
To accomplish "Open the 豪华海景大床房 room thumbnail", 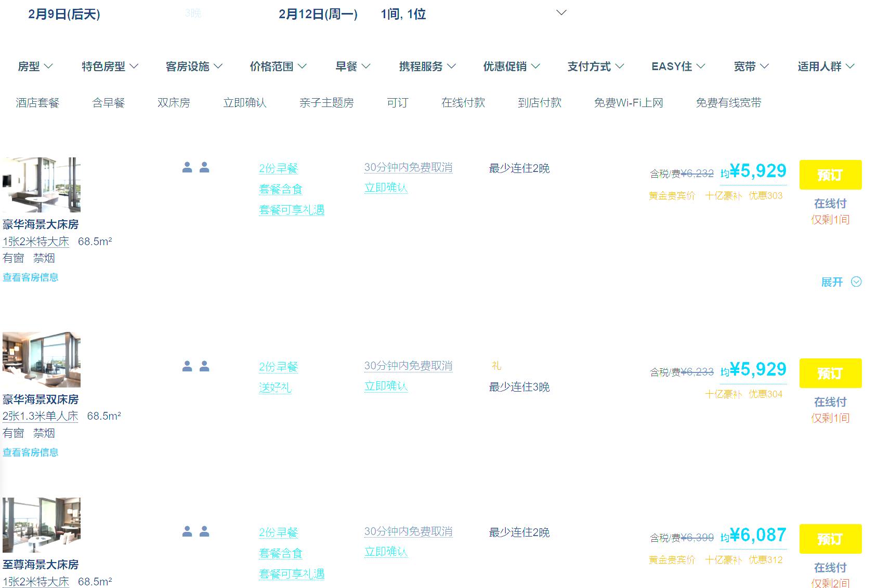I will point(42,185).
